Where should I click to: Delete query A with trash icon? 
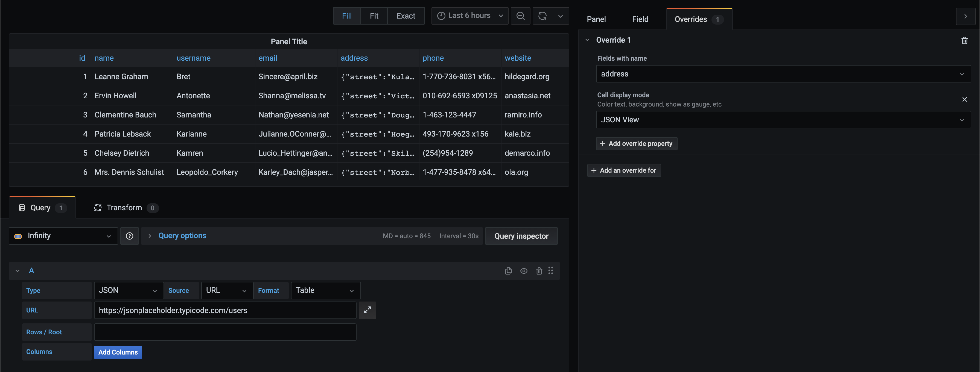click(539, 271)
